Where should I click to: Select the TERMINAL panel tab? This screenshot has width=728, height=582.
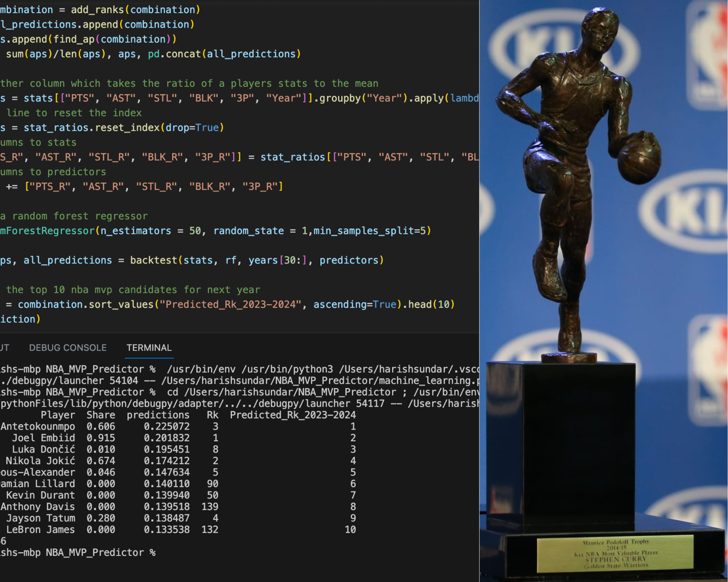149,348
